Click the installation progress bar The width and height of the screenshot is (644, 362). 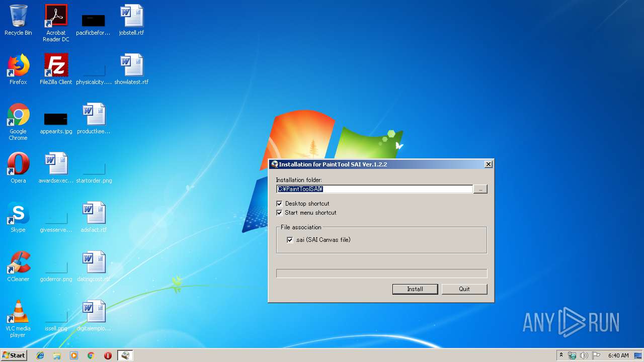pos(381,274)
